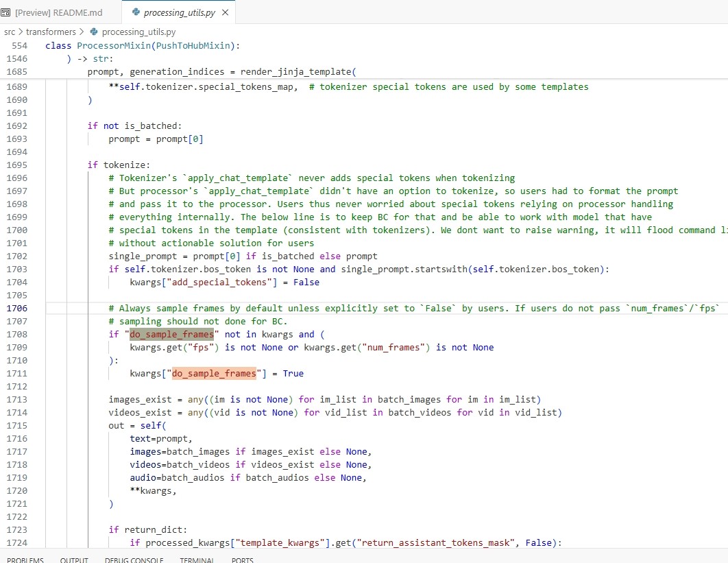The image size is (728, 563).
Task: Click the highlighted do_sample_frames on line 1711
Action: (x=214, y=374)
